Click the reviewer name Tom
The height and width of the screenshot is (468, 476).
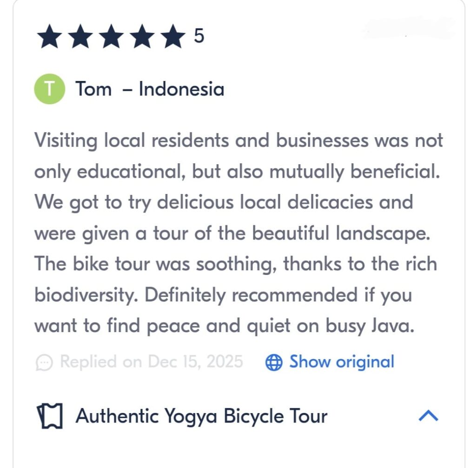[93, 89]
